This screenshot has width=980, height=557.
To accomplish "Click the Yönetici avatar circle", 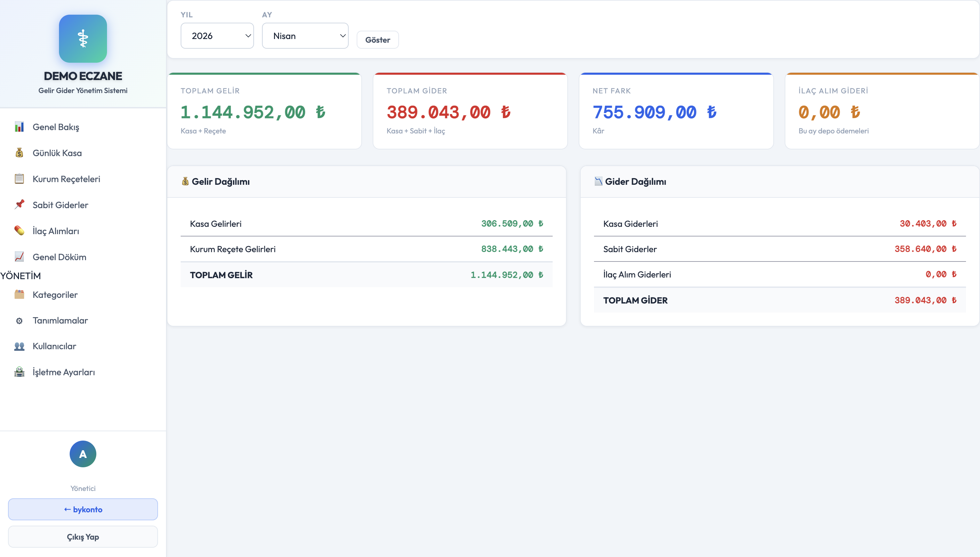I will point(83,454).
